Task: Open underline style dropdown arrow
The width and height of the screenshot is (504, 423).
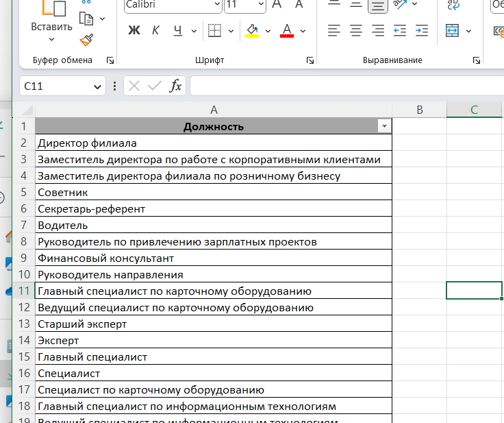Action: (x=194, y=31)
